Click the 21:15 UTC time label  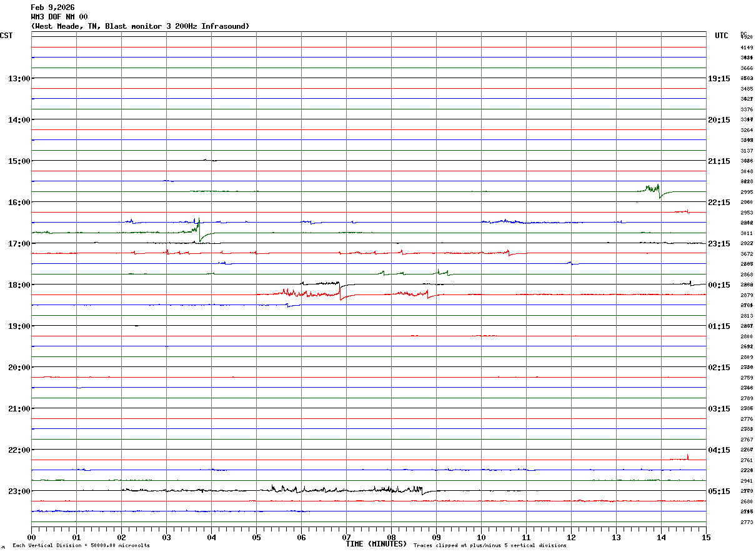pyautogui.click(x=719, y=161)
